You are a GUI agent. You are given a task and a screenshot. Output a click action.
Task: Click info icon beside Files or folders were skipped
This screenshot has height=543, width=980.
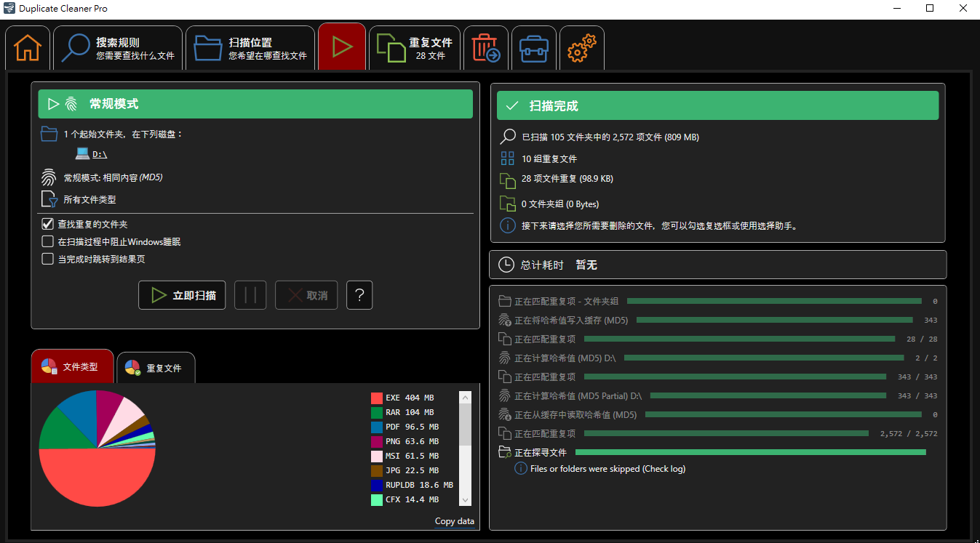click(x=521, y=469)
